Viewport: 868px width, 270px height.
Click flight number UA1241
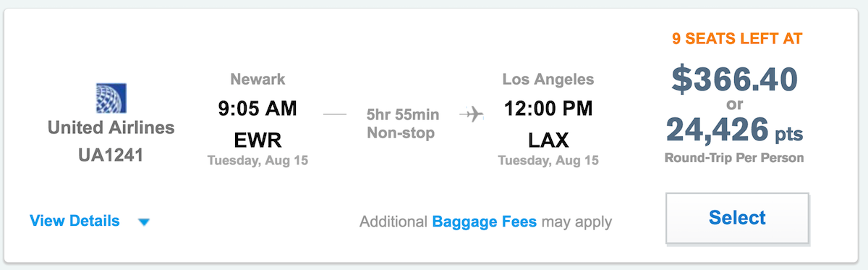pos(111,155)
